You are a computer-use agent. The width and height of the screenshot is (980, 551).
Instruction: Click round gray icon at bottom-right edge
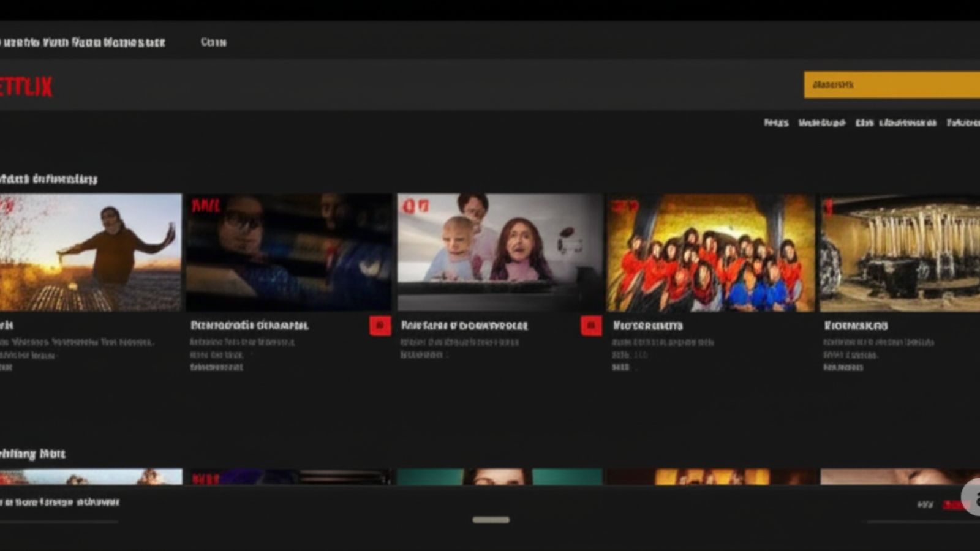click(971, 497)
